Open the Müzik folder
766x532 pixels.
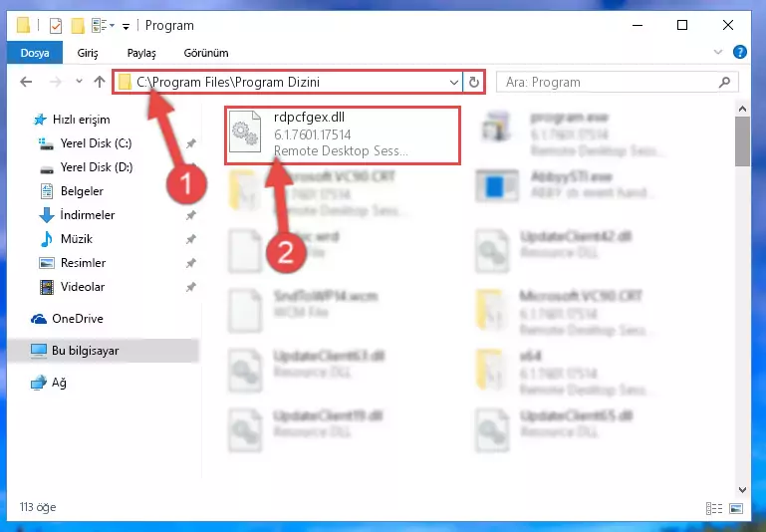(x=66, y=239)
